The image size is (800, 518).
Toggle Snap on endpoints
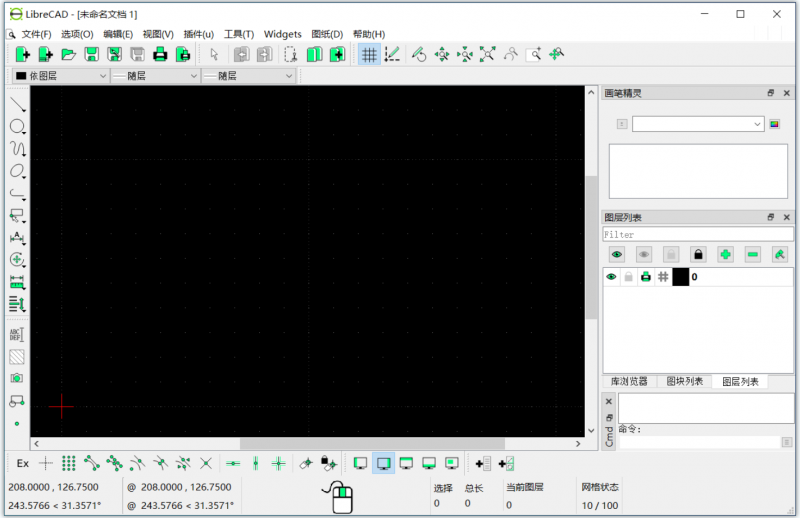tap(92, 463)
